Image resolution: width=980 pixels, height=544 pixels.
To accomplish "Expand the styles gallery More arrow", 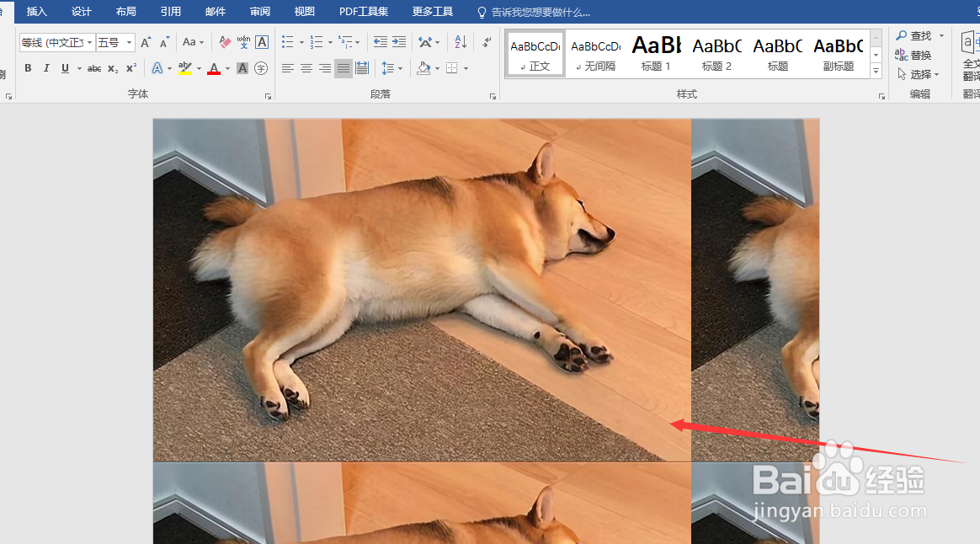I will [876, 72].
